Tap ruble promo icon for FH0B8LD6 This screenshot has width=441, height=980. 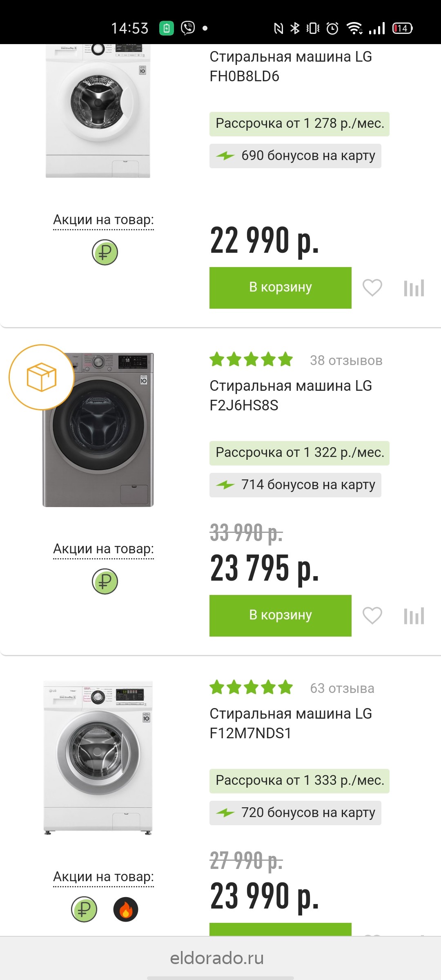pos(105,252)
